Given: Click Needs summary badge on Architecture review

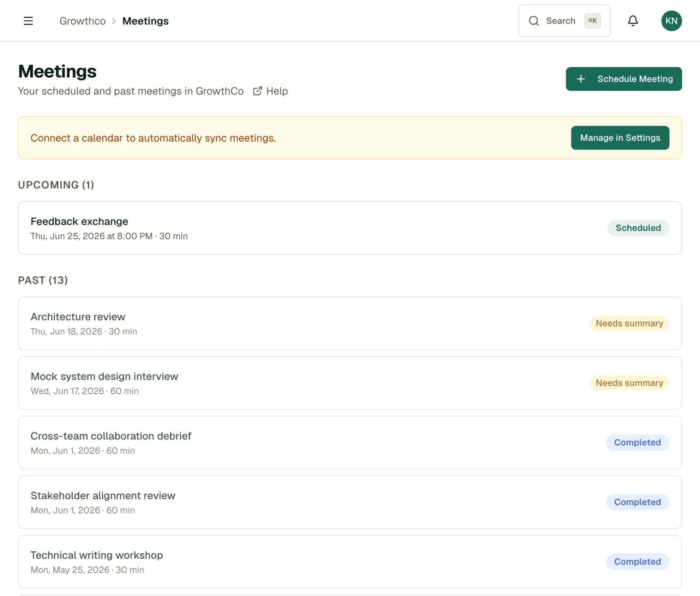Looking at the screenshot, I should [629, 323].
